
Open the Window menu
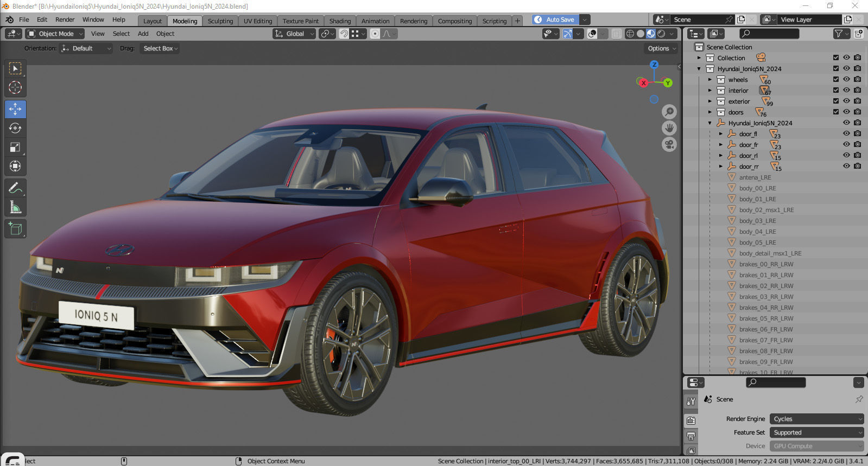pyautogui.click(x=93, y=20)
